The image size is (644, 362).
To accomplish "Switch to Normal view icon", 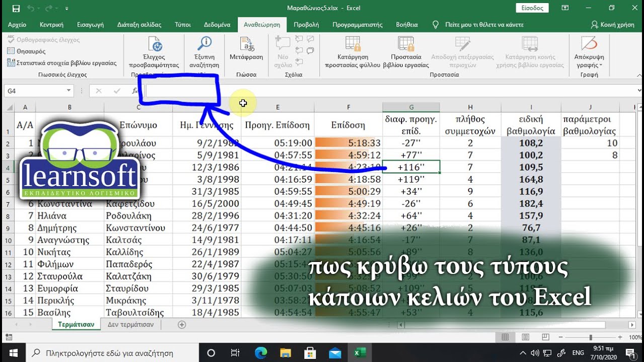I will tap(505, 337).
